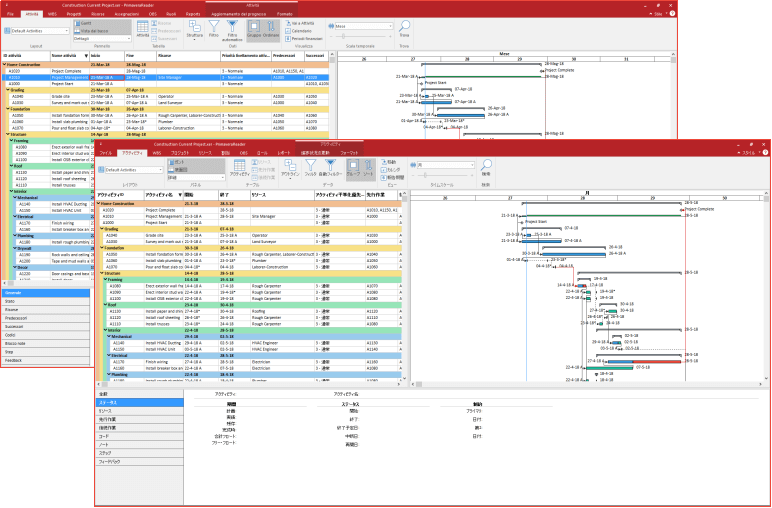772x508 pixels.
Task: Collapse the Framing group in Japanese window
Action: coord(105,280)
